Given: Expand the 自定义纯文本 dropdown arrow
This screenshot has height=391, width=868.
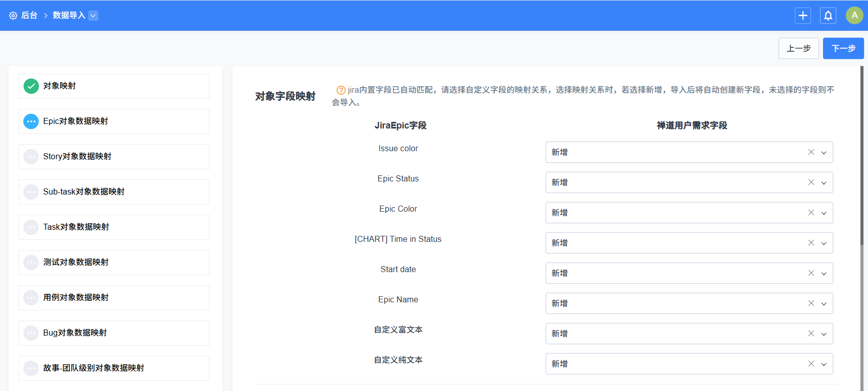Looking at the screenshot, I should click(x=824, y=364).
